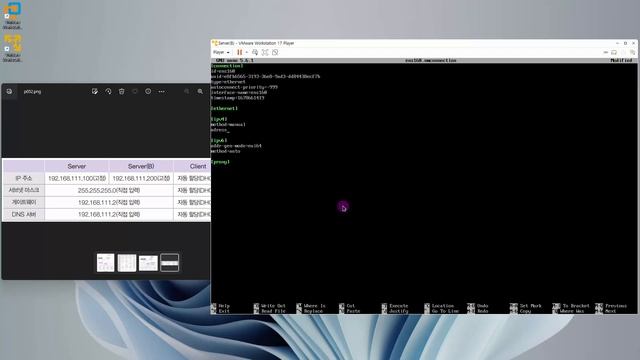Click the Undo shortcut in nano footer

pos(478,306)
